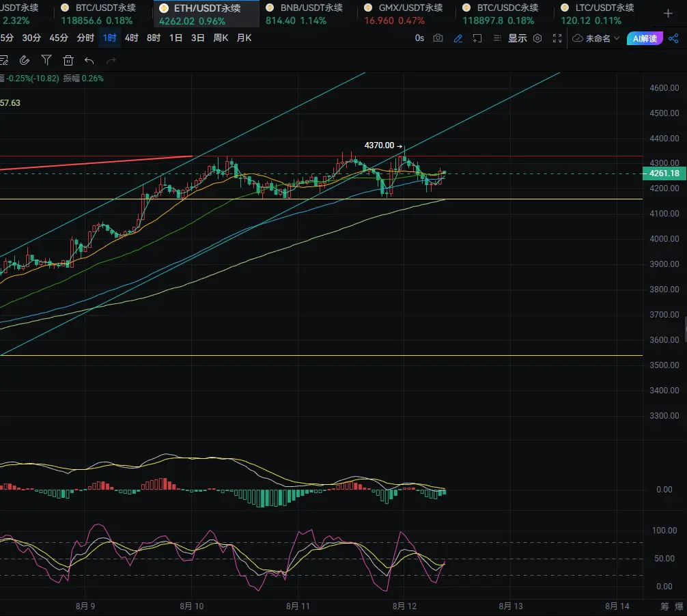Select the drawing pencil tool
The height and width of the screenshot is (616, 687).
point(458,38)
